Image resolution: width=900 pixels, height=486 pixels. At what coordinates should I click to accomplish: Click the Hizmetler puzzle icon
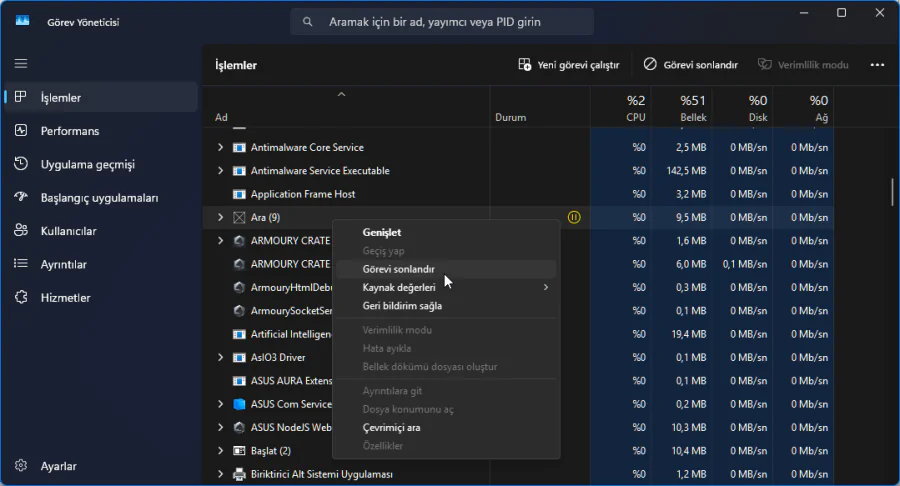coord(21,297)
